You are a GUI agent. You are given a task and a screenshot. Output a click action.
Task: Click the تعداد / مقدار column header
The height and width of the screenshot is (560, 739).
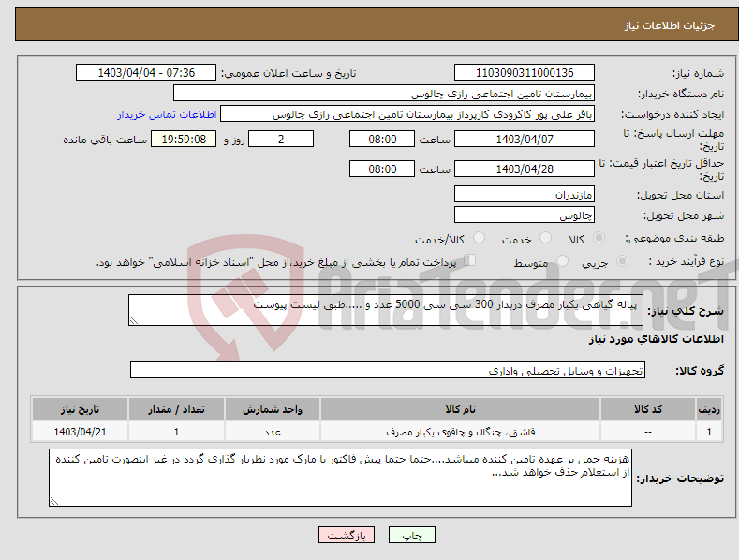click(176, 409)
